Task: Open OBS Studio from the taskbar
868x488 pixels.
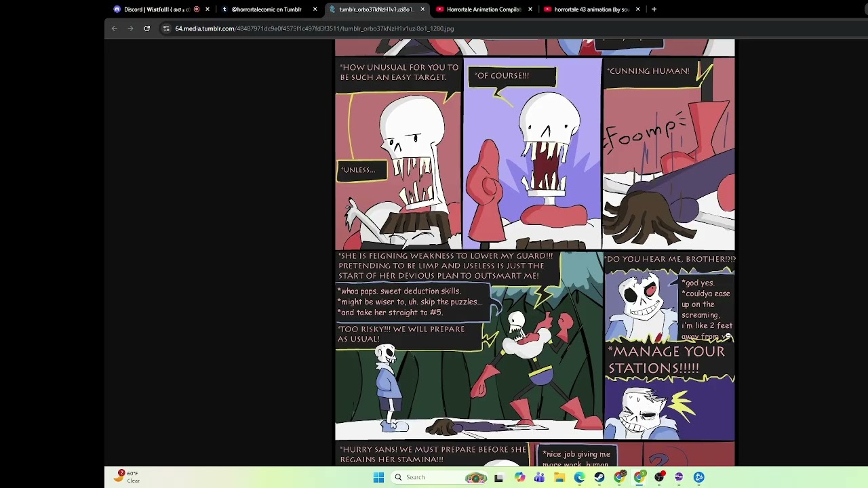Action: 659,477
